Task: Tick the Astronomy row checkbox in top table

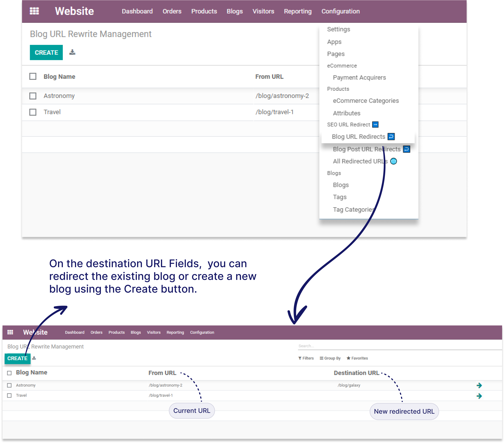Action: click(33, 96)
